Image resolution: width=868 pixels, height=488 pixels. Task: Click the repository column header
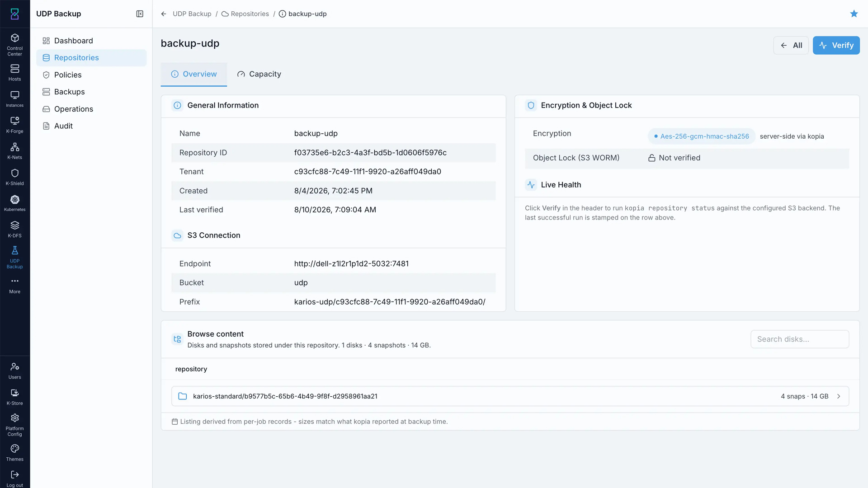(x=191, y=369)
